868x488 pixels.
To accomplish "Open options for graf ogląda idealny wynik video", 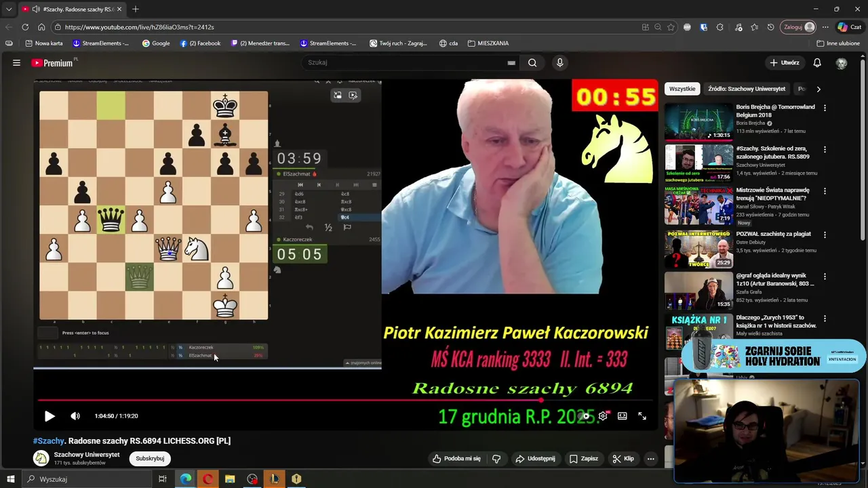I will 825,277.
